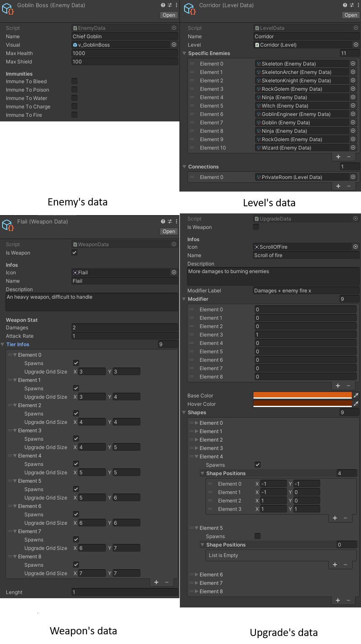This screenshot has height=644, width=361.
Task: Click the Lenght field in Flail panel
Action: (125, 592)
